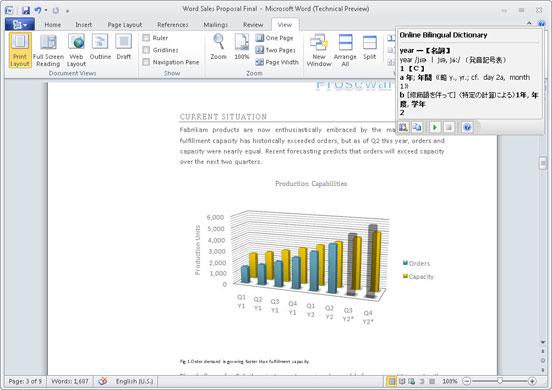Enable the Navigation Pane checkbox
Image resolution: width=552 pixels, height=390 pixels.
(146, 62)
